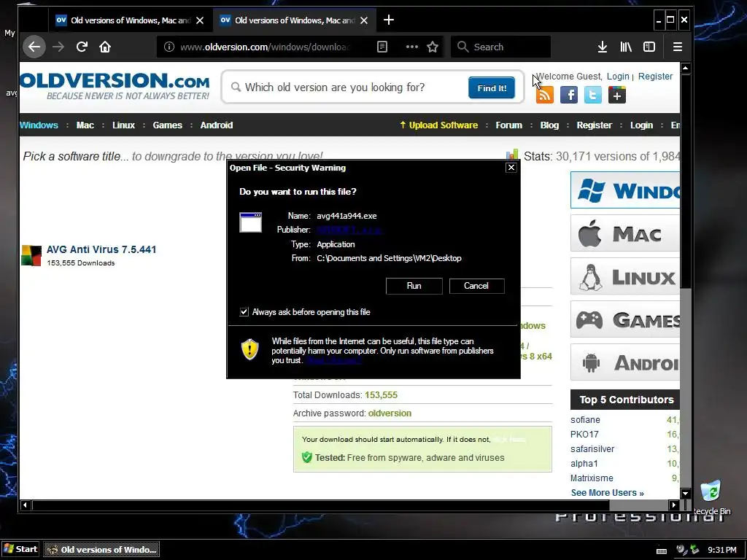Open contributor sofiane's profile
The image size is (747, 560).
[585, 420]
